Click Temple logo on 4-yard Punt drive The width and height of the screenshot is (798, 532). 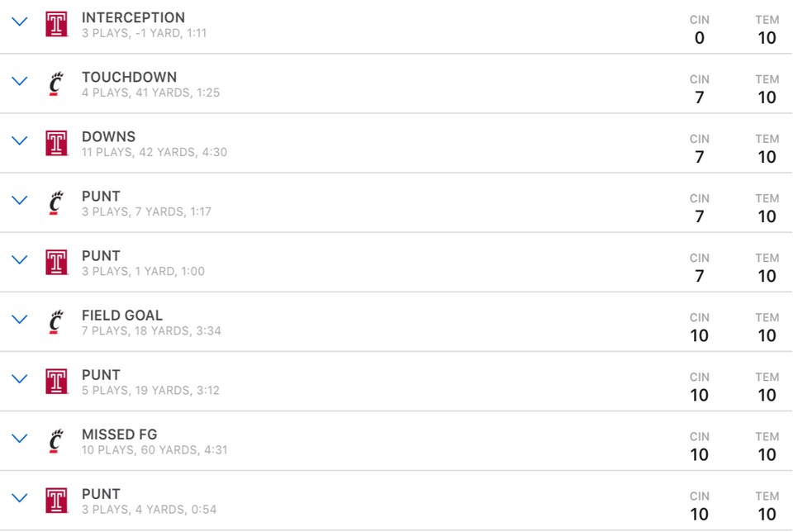click(56, 501)
